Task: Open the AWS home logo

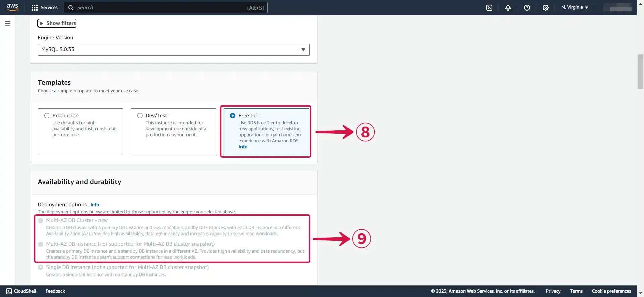Action: point(12,7)
